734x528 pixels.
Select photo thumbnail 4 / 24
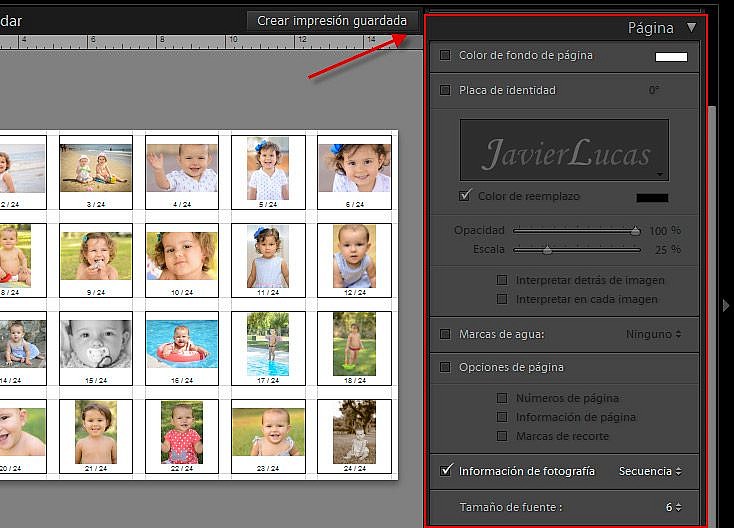pos(182,172)
